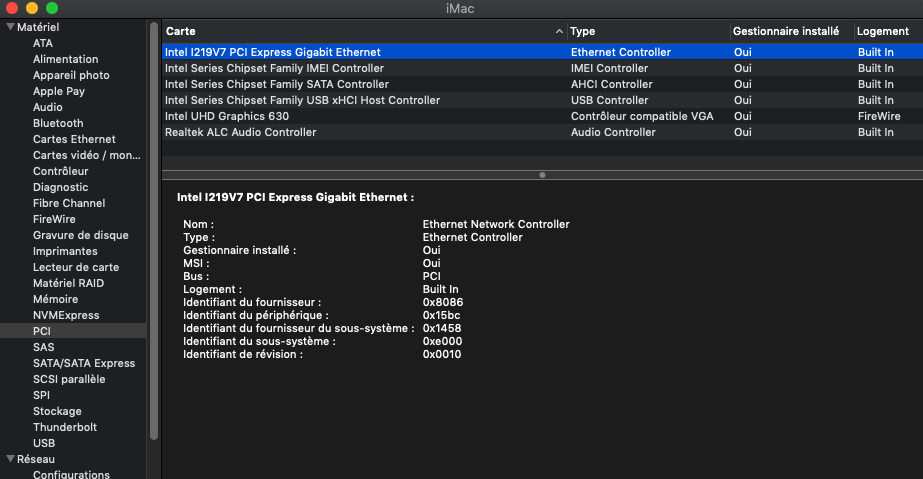Click the Logement column header
This screenshot has height=479, width=923.
888,31
